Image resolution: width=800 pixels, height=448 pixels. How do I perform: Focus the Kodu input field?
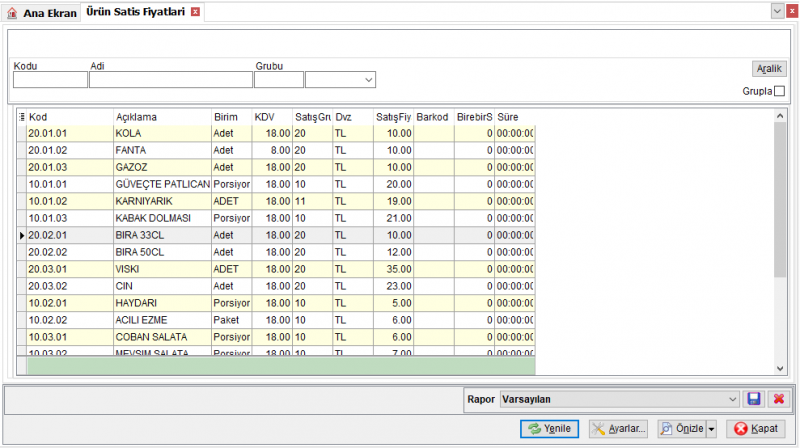point(50,80)
